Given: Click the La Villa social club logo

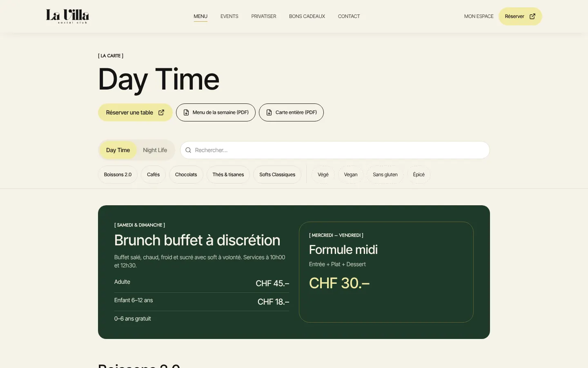Looking at the screenshot, I should pos(67,16).
